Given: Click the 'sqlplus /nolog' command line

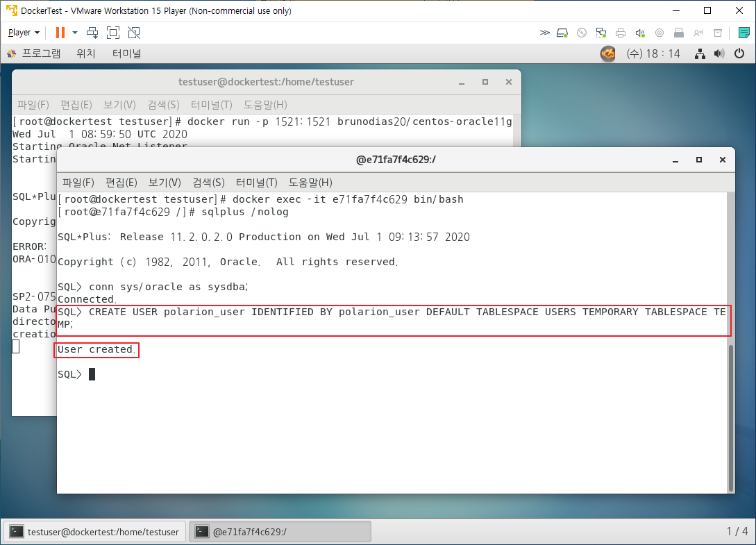Looking at the screenshot, I should pos(173,212).
